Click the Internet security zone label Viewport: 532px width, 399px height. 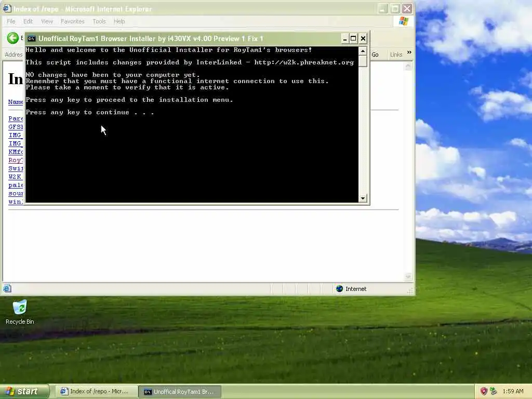click(x=356, y=289)
